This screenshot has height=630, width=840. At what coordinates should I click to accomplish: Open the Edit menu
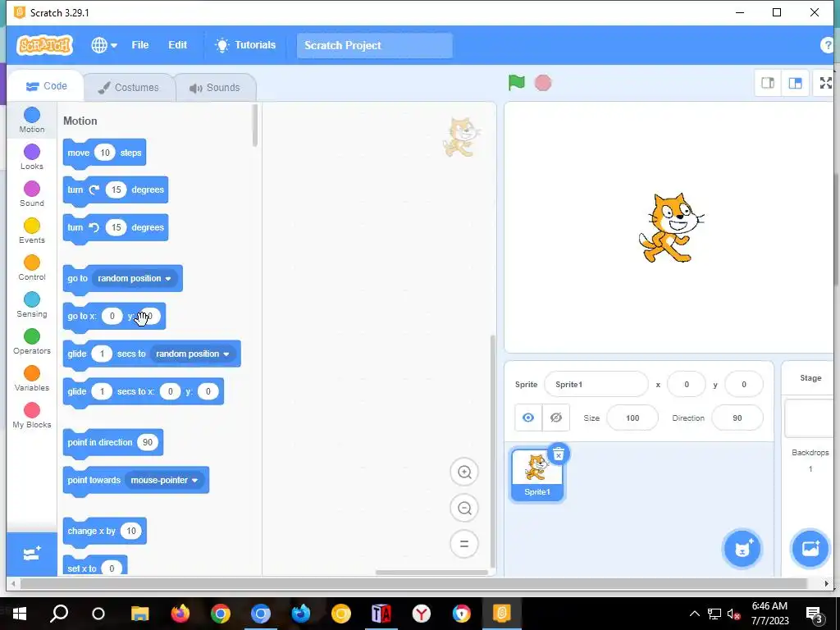click(177, 45)
